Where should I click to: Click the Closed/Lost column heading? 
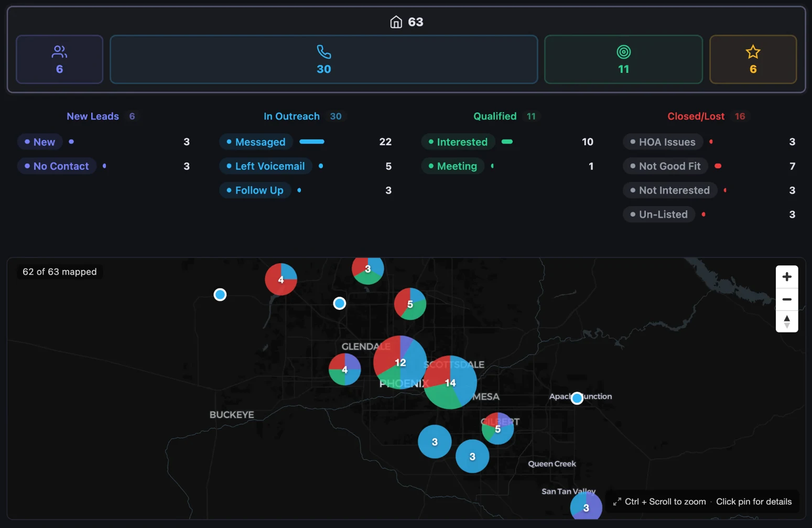696,116
